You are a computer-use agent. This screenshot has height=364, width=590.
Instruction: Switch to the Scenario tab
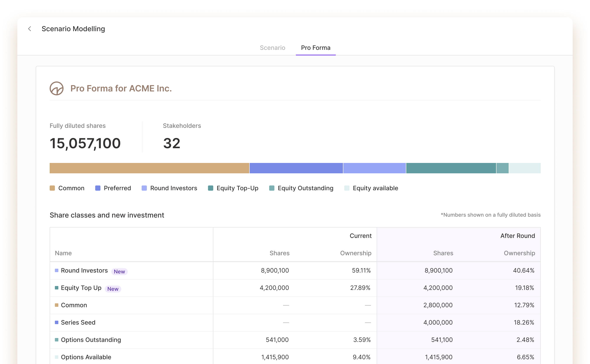[x=272, y=48]
